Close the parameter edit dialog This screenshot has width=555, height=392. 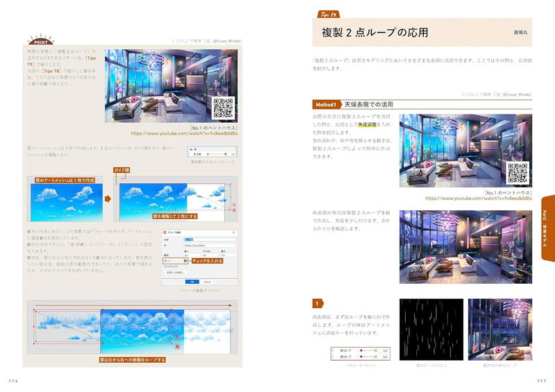click(x=234, y=232)
